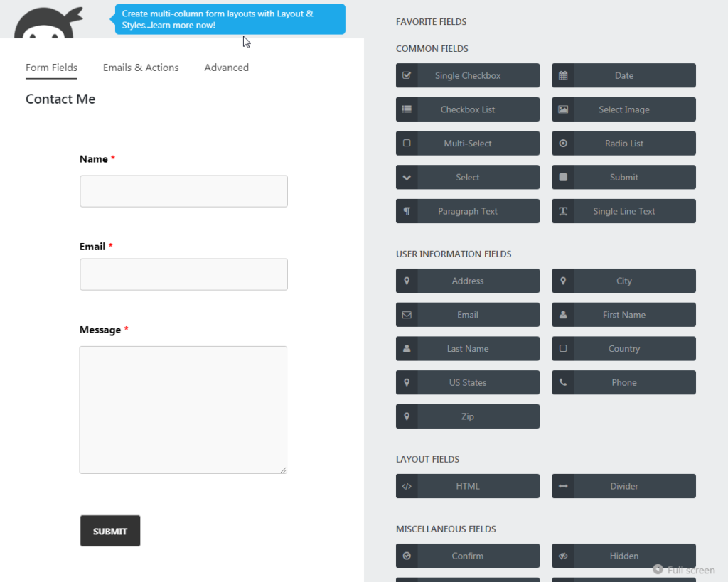Click the Phone handset icon
Screen dimensions: 728x582
563,382
